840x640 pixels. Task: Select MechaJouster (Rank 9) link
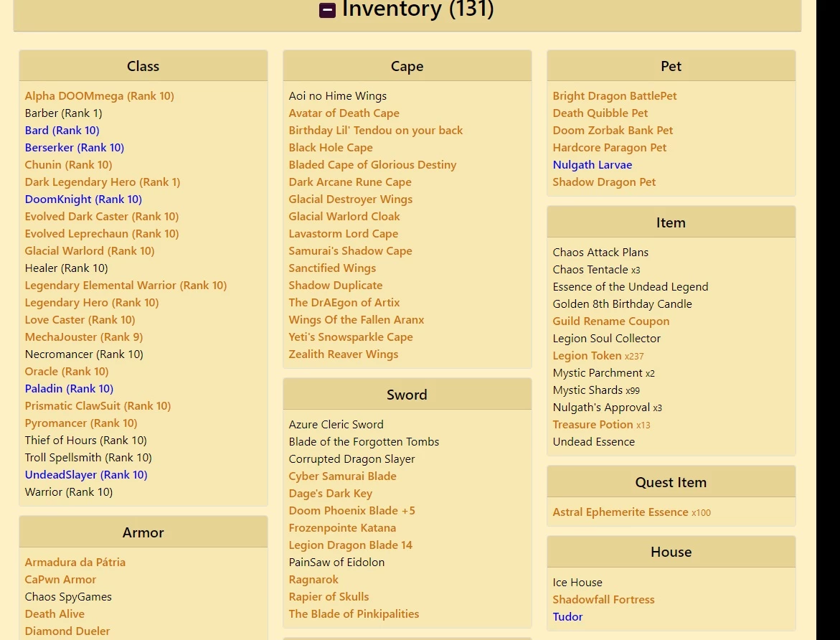point(84,337)
